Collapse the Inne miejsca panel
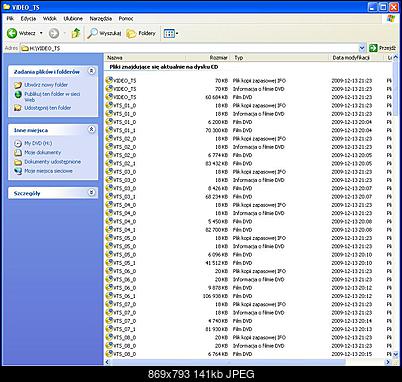402x382 pixels. point(91,130)
